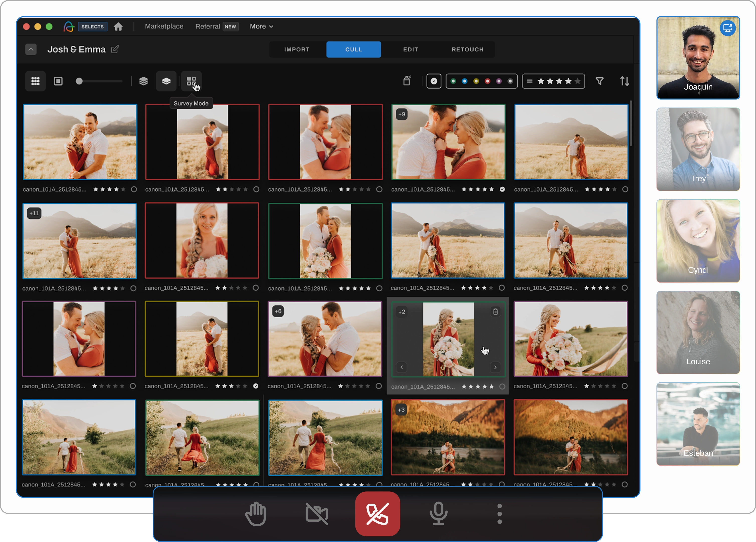Click the home icon in title bar
This screenshot has width=756, height=542.
pos(118,26)
